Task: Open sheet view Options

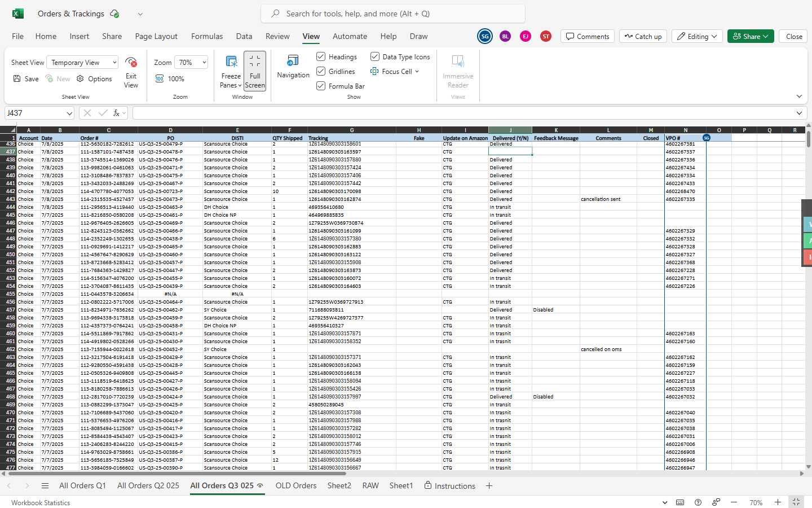Action: click(94, 79)
